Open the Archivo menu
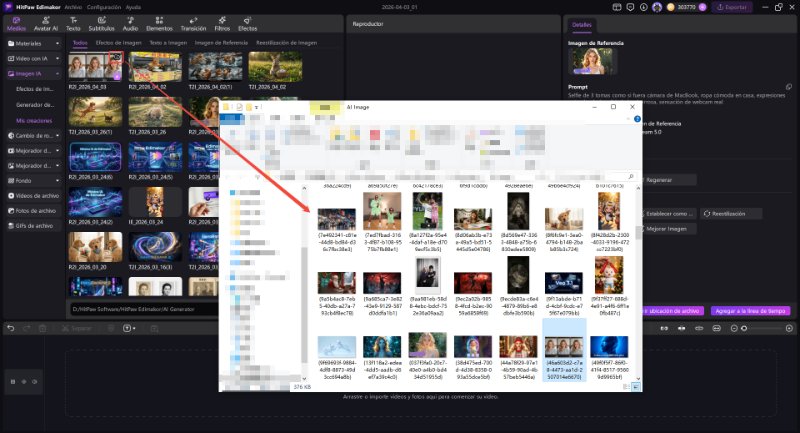The image size is (800, 433). pyautogui.click(x=72, y=6)
